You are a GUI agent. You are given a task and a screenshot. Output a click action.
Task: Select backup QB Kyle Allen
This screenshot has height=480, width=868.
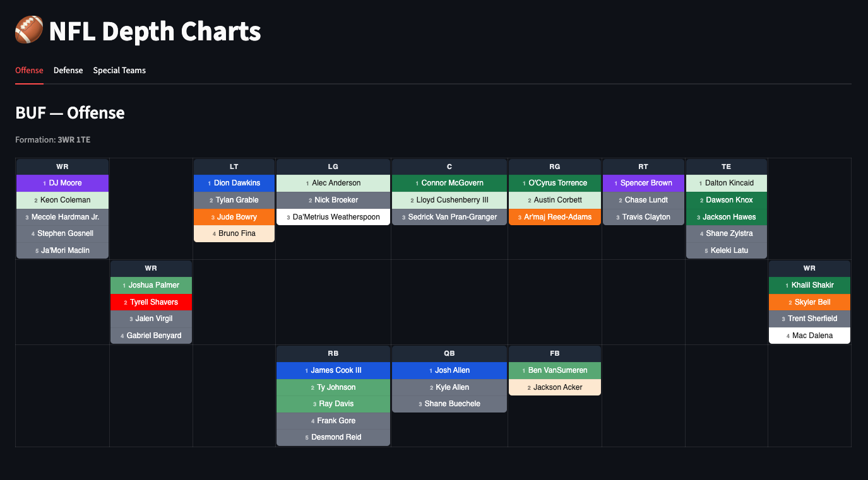(x=449, y=387)
